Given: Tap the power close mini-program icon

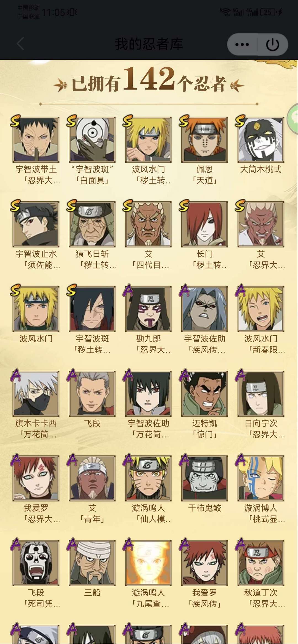Looking at the screenshot, I should [x=273, y=44].
